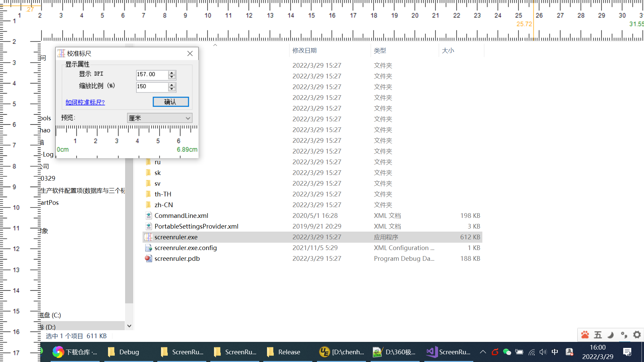Switch input language via the 中 tray icon
The height and width of the screenshot is (362, 644).
[555, 352]
